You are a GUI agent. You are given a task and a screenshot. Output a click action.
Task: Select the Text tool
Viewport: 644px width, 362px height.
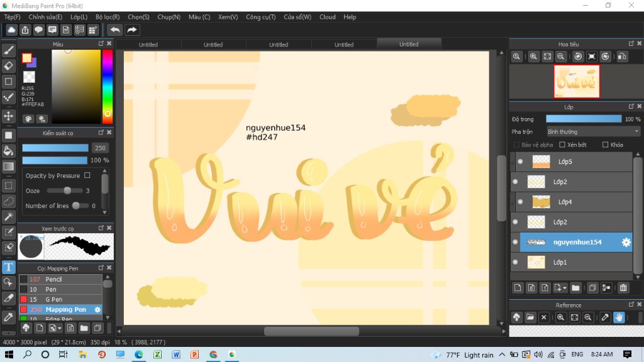(x=9, y=267)
